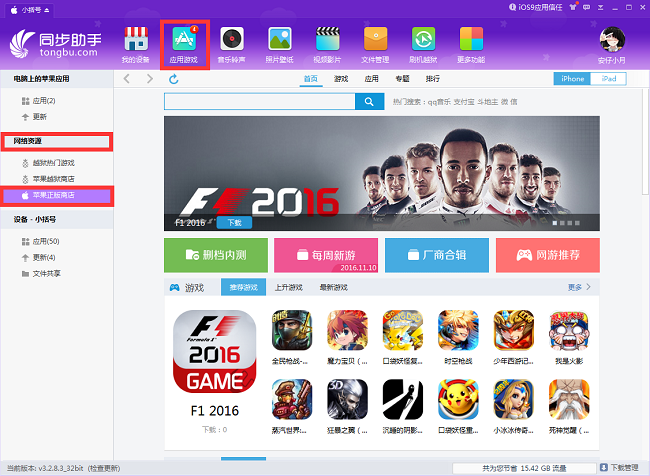Open the large F1 2016 GAME thumbnail
The image size is (650, 476).
click(215, 352)
